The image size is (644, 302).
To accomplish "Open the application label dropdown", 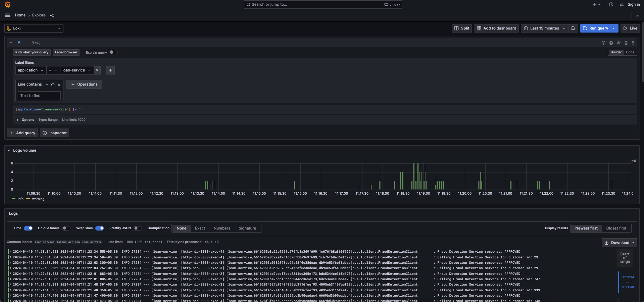I will [x=31, y=70].
